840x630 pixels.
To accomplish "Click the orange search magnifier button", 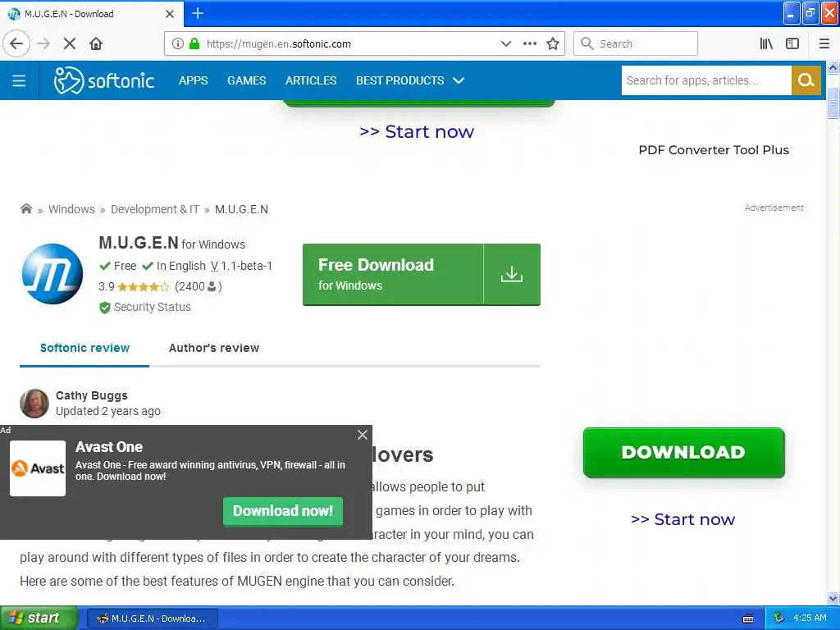I will click(806, 80).
